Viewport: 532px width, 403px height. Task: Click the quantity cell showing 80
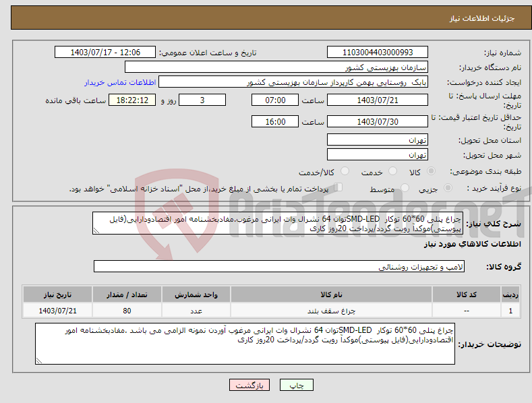pyautogui.click(x=127, y=311)
